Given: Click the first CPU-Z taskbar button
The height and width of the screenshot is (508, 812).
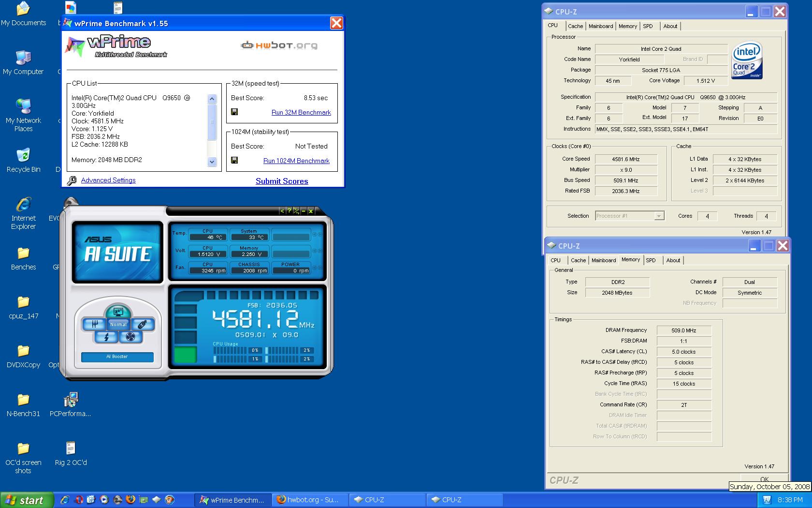Looking at the screenshot, I should (387, 500).
